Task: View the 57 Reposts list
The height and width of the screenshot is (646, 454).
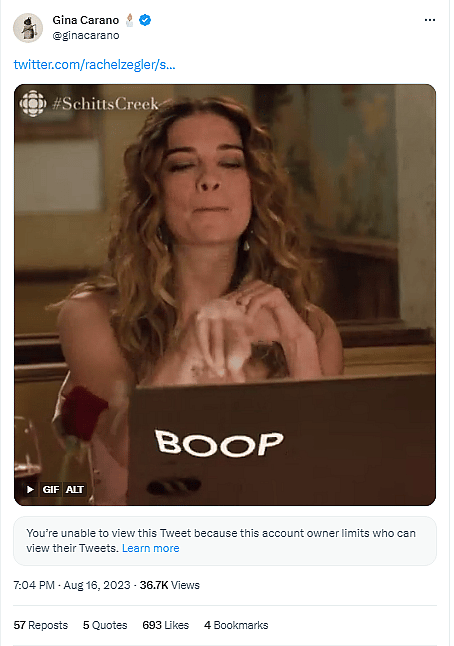Action: 40,625
